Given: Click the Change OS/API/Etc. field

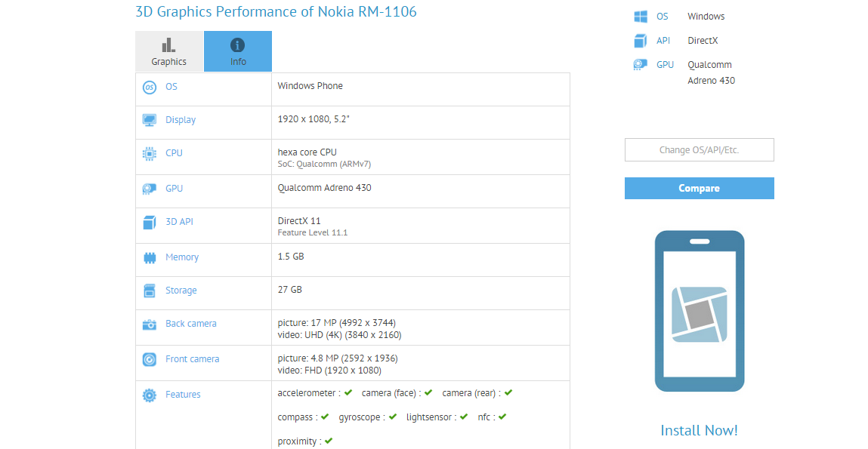Looking at the screenshot, I should [x=700, y=150].
